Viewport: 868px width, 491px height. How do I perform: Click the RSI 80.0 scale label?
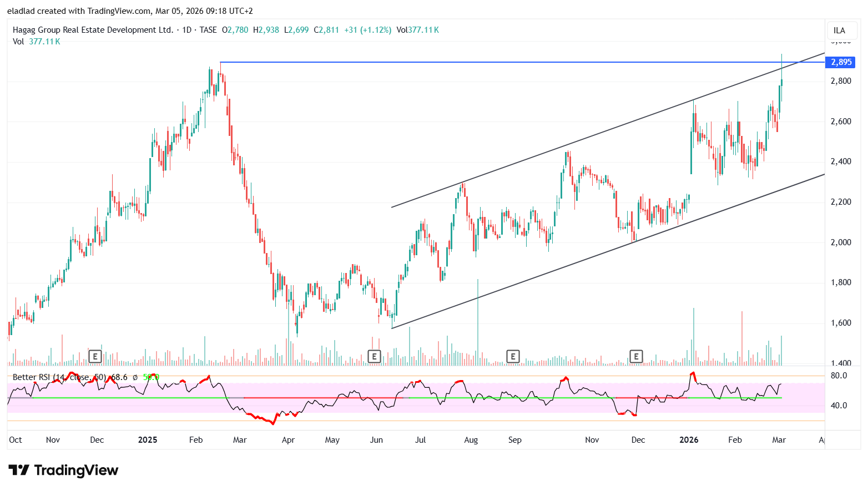[839, 376]
